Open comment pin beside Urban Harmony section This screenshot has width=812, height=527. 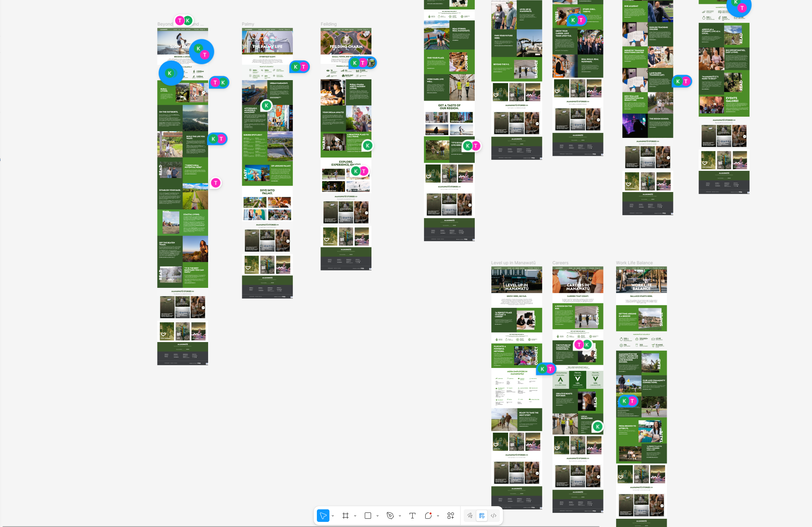click(266, 105)
